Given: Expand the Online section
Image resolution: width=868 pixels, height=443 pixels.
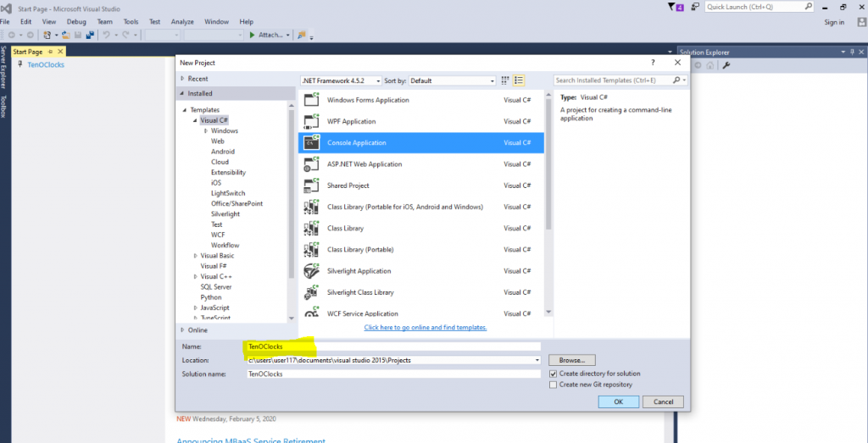Looking at the screenshot, I should (x=183, y=330).
